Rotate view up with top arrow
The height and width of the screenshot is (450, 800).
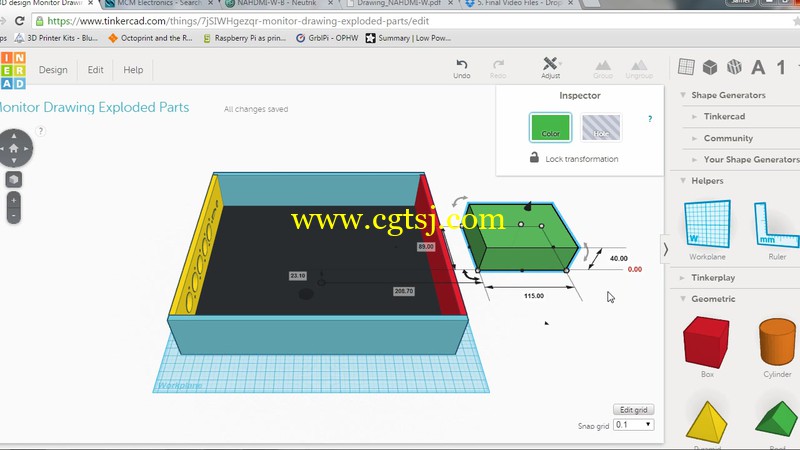[x=14, y=135]
